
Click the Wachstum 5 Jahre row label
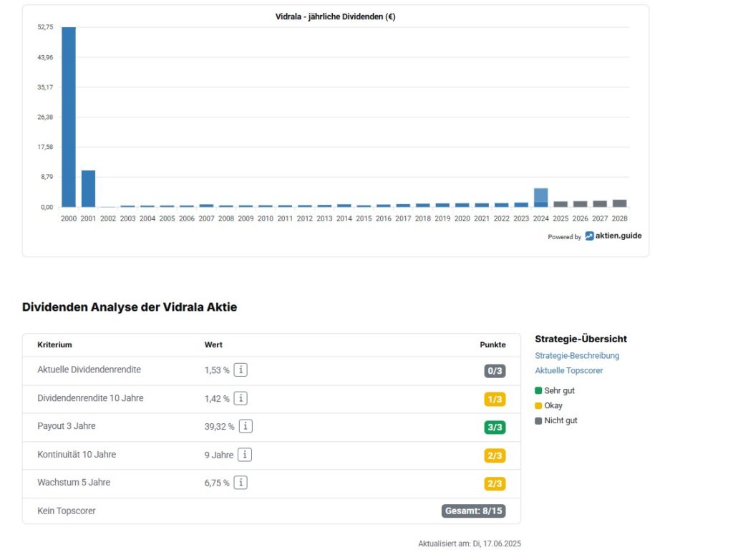[x=74, y=483]
